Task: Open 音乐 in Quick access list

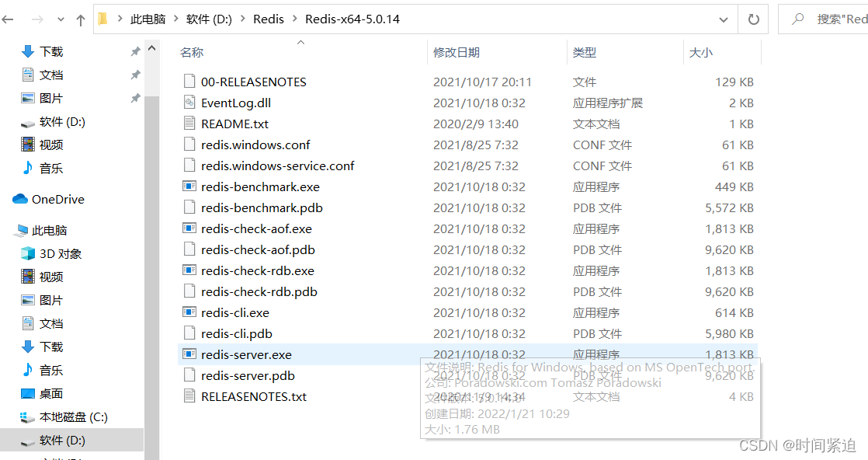Action: 51,168
